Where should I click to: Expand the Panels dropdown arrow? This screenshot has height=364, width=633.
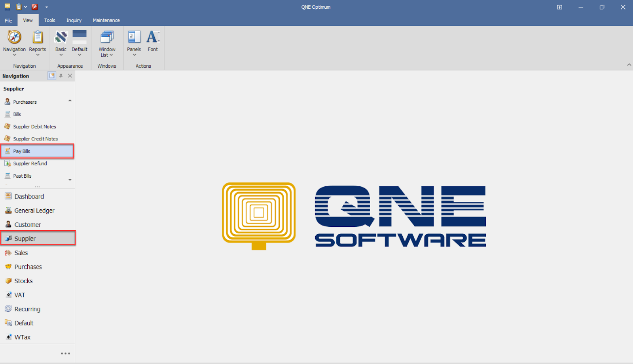click(x=134, y=55)
